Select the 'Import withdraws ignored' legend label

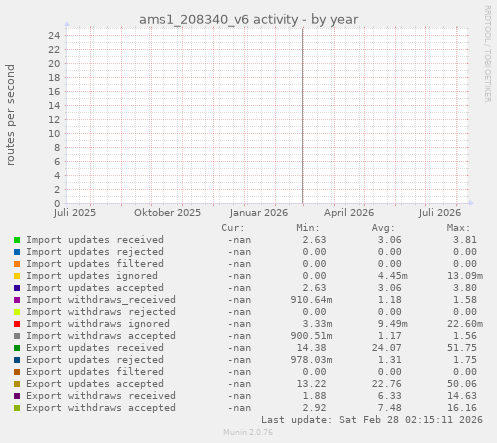pyautogui.click(x=98, y=324)
